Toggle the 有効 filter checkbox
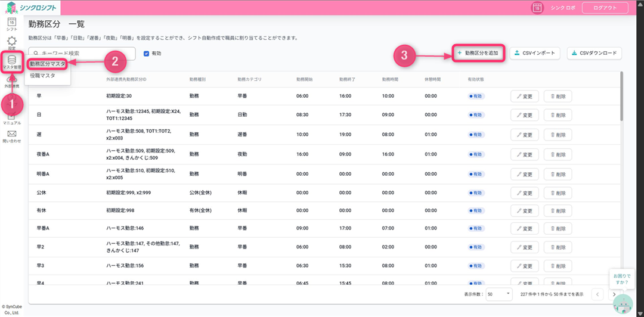The width and height of the screenshot is (644, 317). [x=146, y=54]
